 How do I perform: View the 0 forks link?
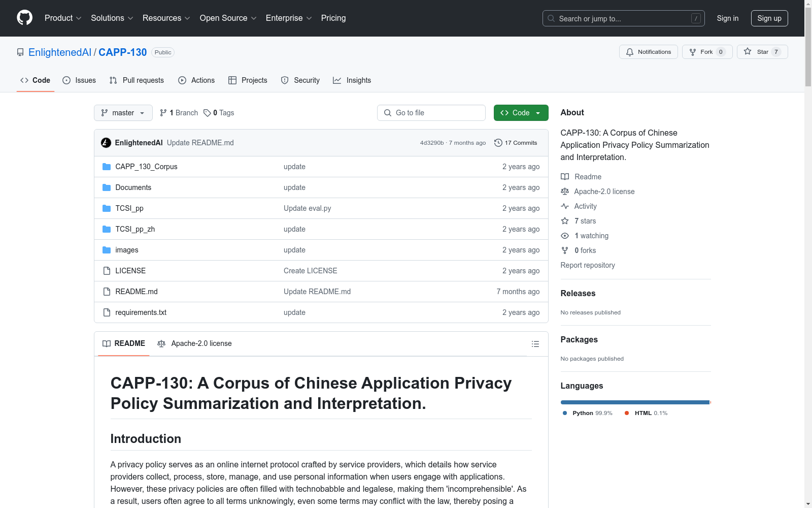tap(579, 250)
